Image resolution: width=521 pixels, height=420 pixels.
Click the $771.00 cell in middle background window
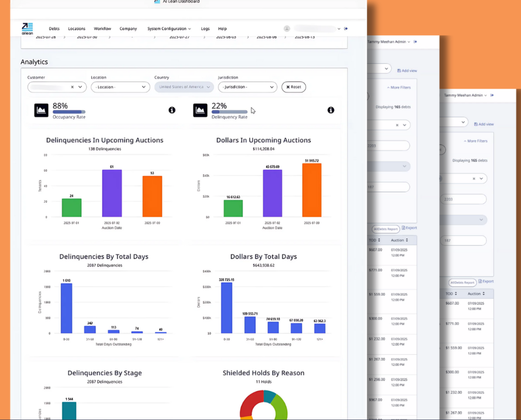coord(376,270)
